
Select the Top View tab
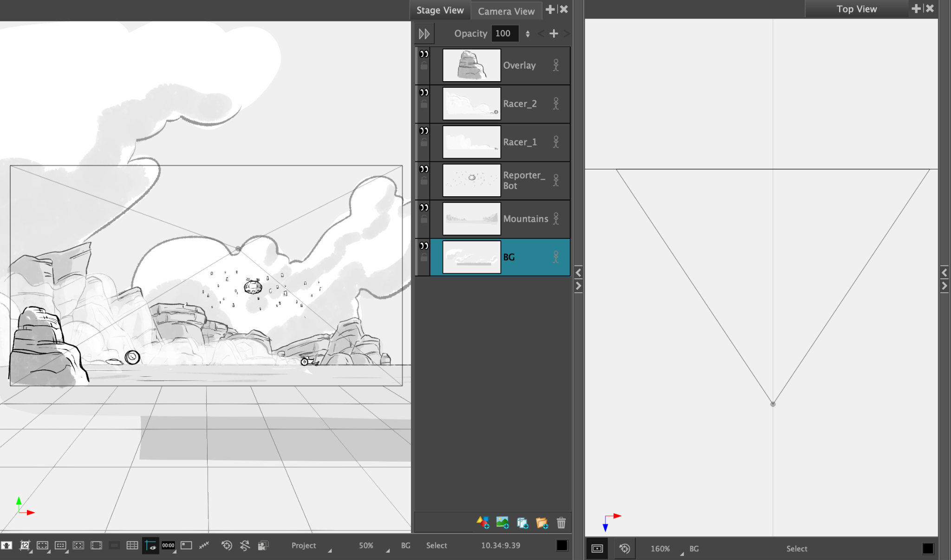pyautogui.click(x=856, y=9)
